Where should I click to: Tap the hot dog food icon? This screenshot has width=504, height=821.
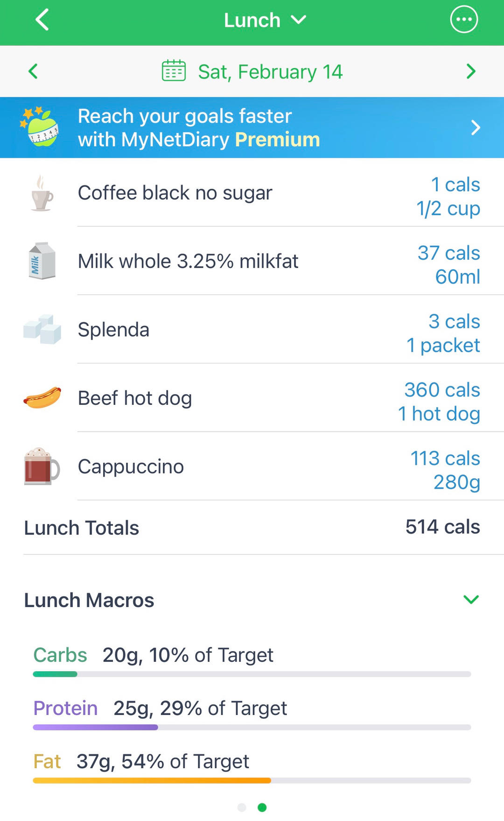point(42,398)
